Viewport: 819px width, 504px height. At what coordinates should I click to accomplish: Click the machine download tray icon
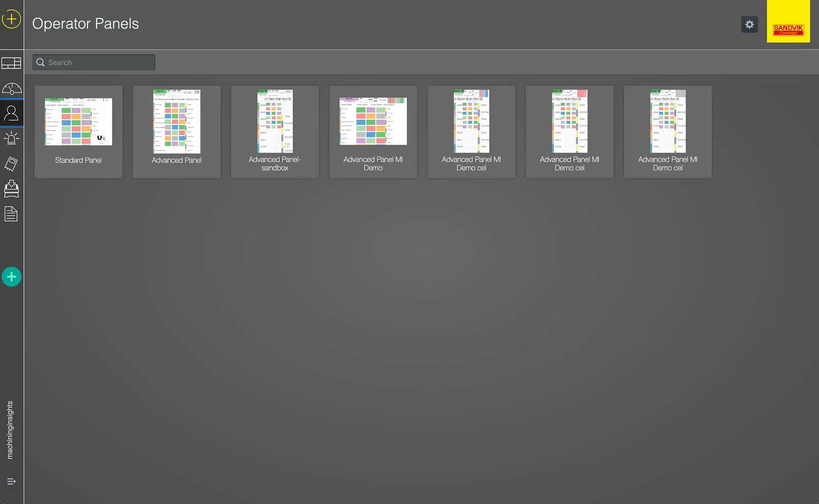(x=11, y=189)
